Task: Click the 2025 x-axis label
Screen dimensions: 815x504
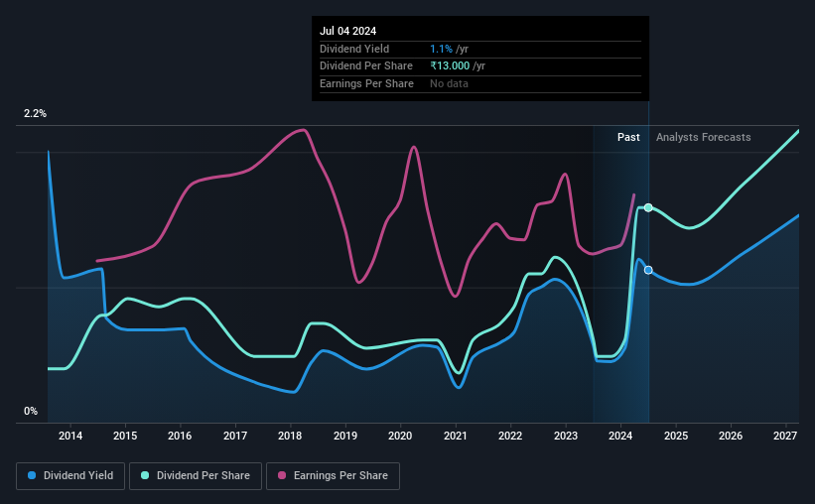Action: coord(676,436)
